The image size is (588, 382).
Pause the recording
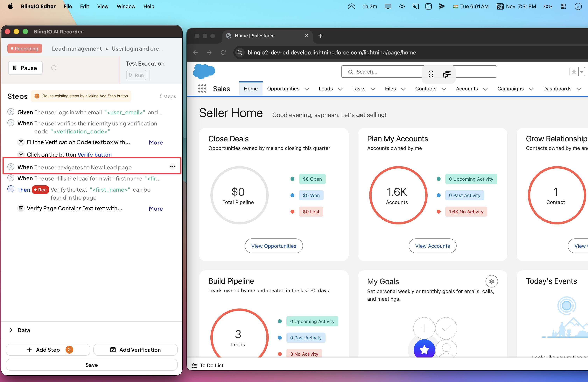point(25,68)
